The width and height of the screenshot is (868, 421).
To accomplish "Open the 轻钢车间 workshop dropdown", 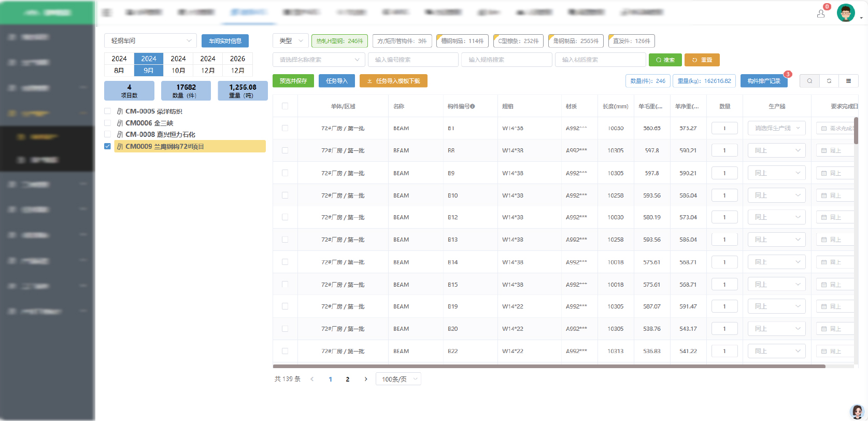I will coord(150,40).
